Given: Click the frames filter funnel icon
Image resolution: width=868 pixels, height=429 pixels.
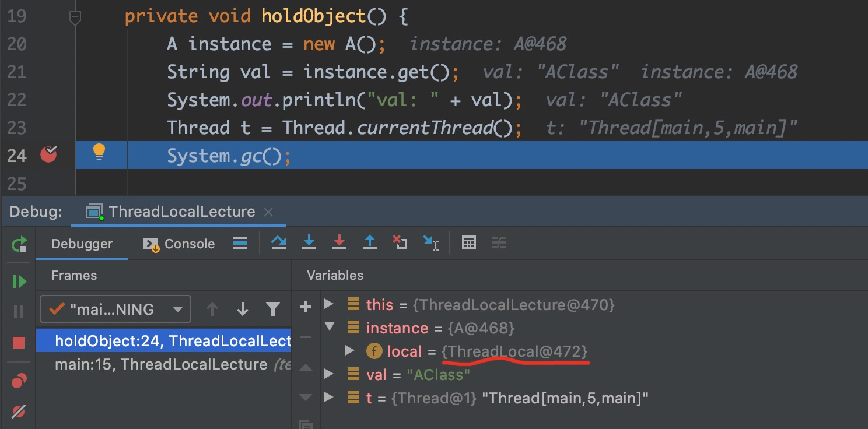Looking at the screenshot, I should pos(273,310).
